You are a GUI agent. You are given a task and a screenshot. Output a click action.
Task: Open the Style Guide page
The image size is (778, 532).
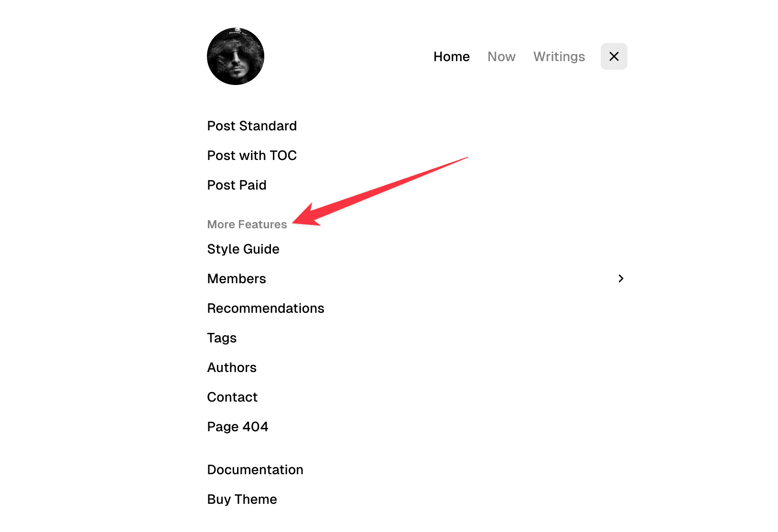[243, 249]
